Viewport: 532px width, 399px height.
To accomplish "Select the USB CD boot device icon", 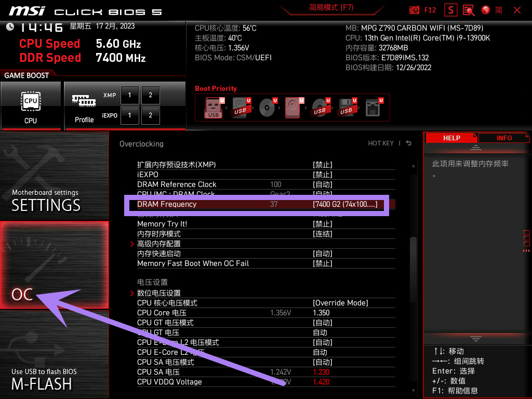I will (320, 108).
